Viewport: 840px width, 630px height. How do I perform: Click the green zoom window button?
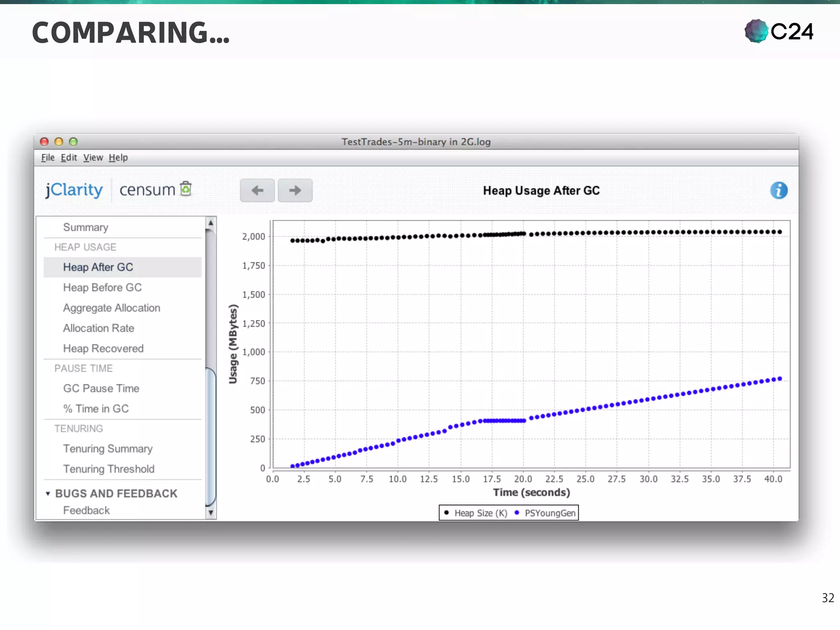tap(73, 142)
